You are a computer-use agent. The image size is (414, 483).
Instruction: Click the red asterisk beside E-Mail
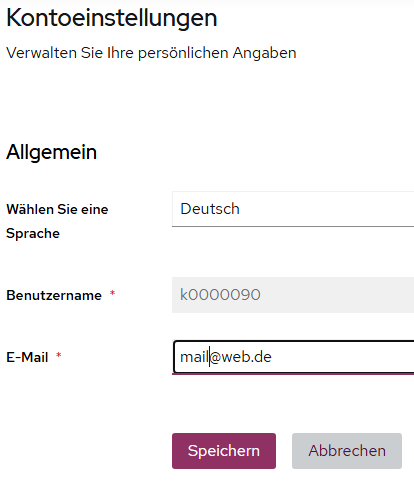59,355
